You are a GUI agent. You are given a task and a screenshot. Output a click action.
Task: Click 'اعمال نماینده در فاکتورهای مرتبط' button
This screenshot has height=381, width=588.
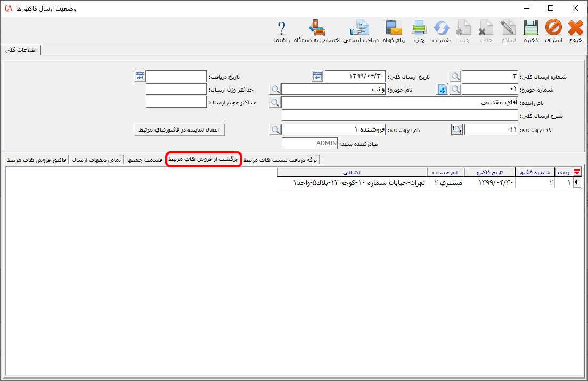coord(180,129)
